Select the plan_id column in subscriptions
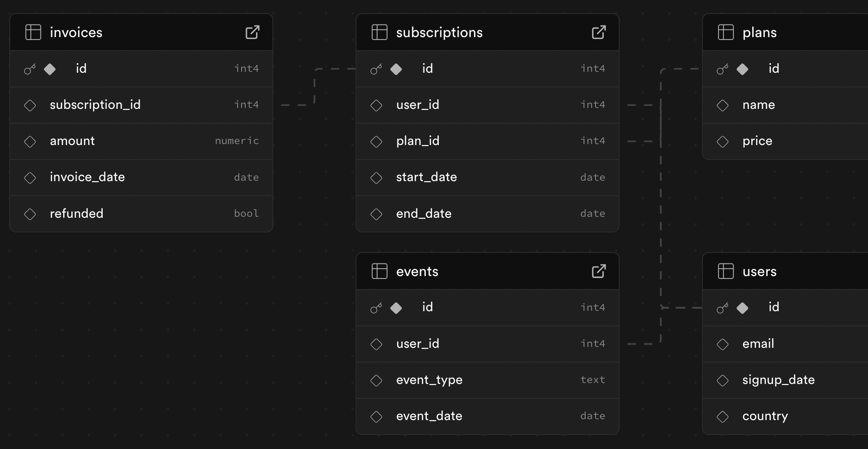868x449 pixels. coord(418,141)
